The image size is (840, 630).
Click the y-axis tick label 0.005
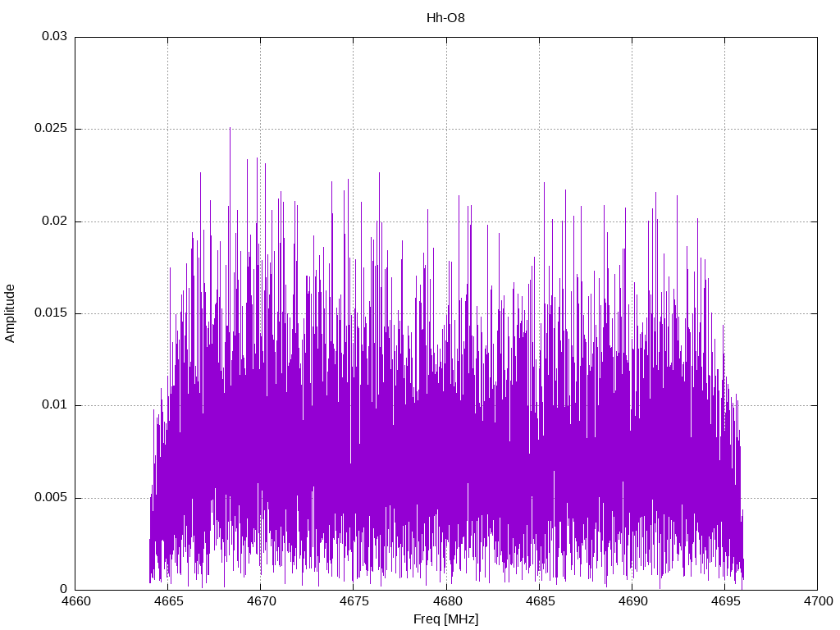[51, 498]
